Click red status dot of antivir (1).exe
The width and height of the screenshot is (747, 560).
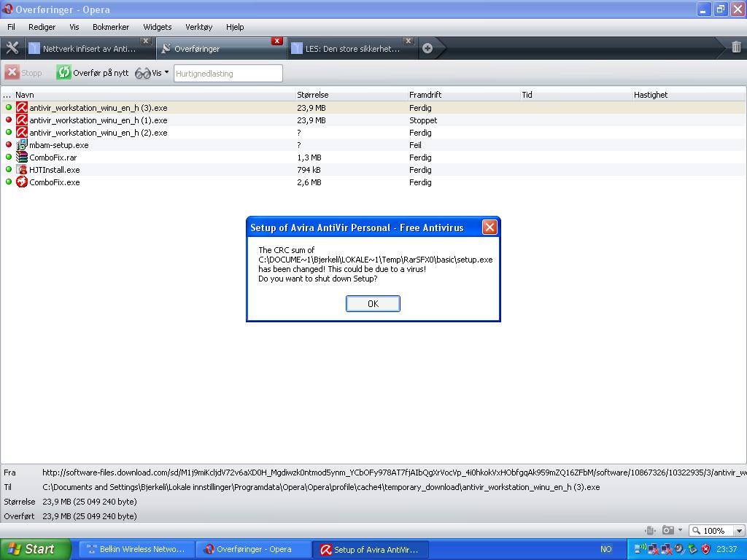[x=9, y=120]
